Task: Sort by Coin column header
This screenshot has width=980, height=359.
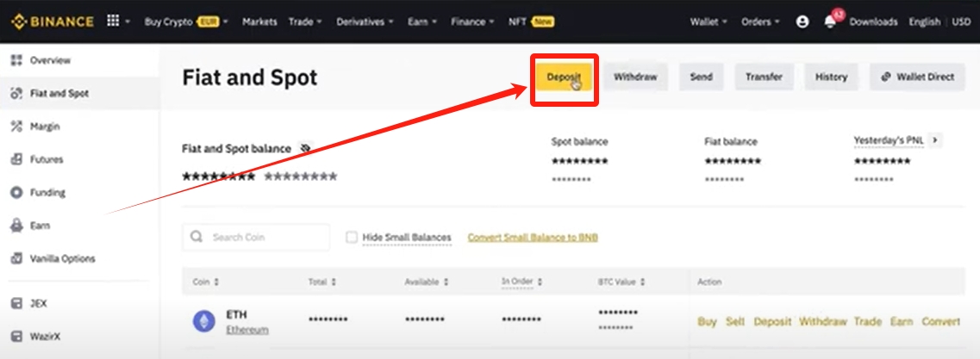Action: pyautogui.click(x=206, y=282)
